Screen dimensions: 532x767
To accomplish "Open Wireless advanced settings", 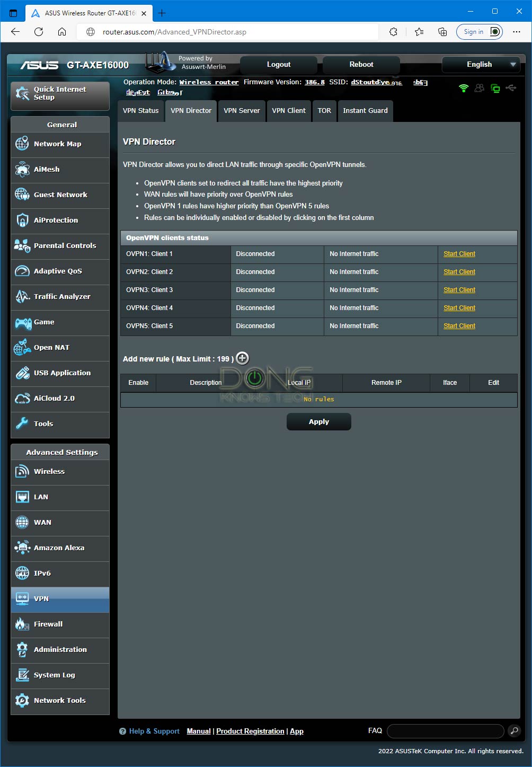I will [60, 472].
